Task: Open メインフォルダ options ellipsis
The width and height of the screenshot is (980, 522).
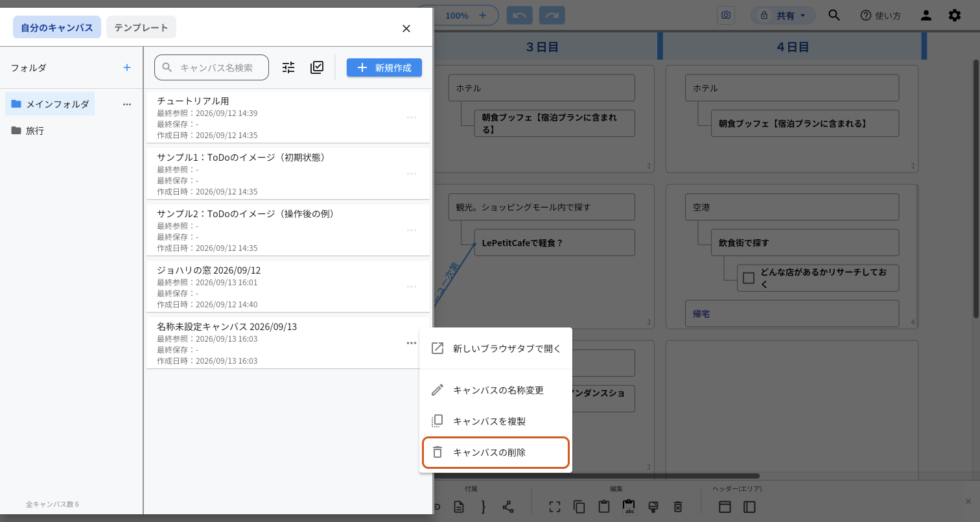Action: click(127, 104)
